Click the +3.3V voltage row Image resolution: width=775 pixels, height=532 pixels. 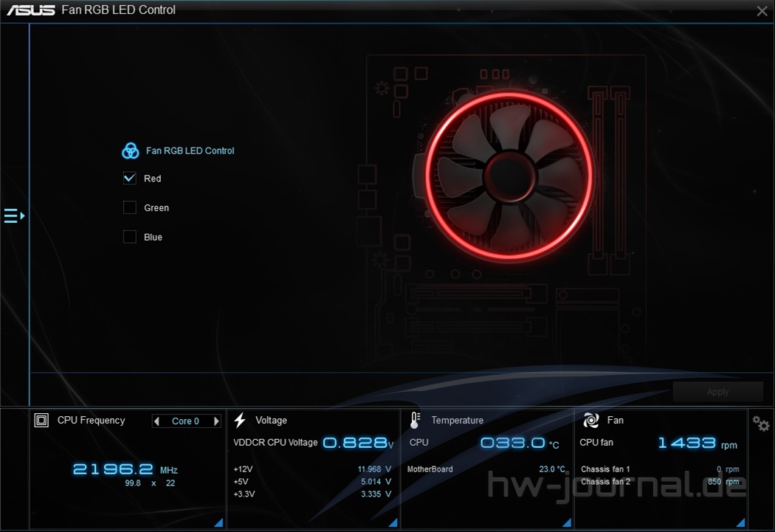click(312, 494)
